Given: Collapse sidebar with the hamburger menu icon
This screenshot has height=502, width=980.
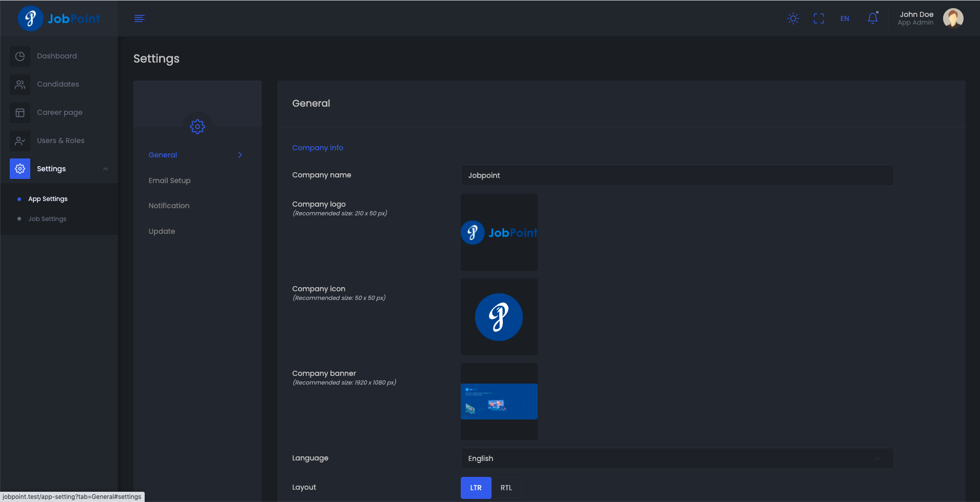Looking at the screenshot, I should coord(139,18).
